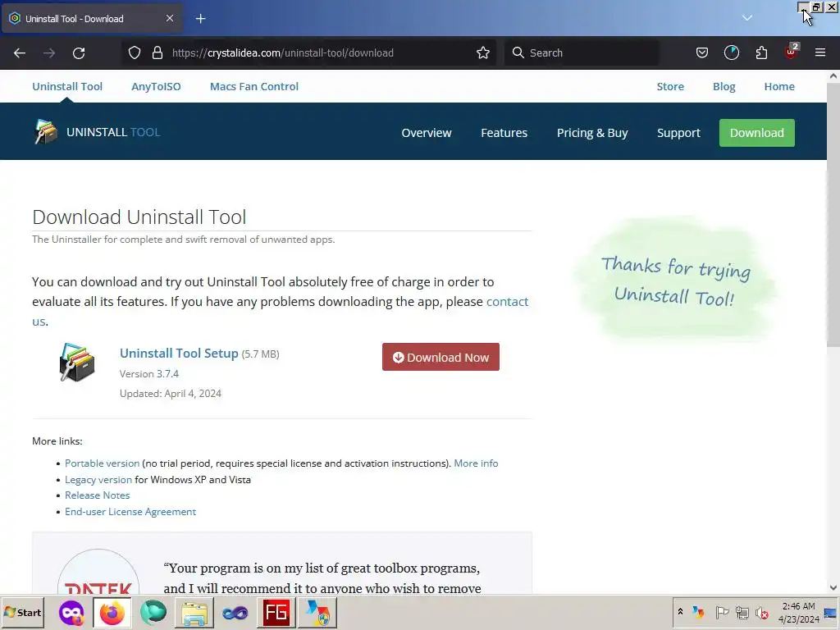Image resolution: width=840 pixels, height=630 pixels.
Task: Click the Search input box
Action: point(582,52)
